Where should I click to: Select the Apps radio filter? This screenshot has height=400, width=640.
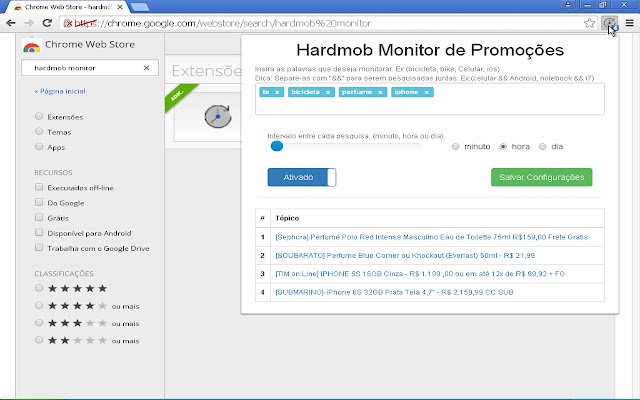click(x=39, y=147)
